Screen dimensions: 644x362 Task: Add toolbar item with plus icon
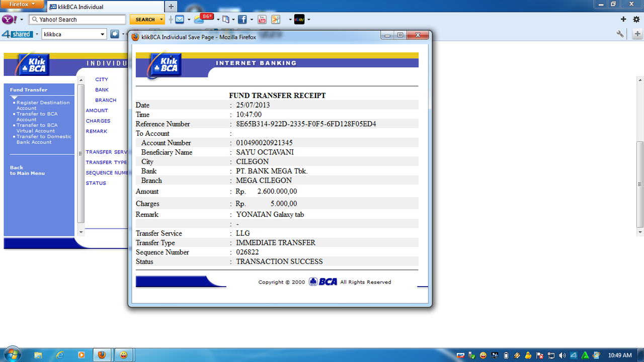[623, 20]
